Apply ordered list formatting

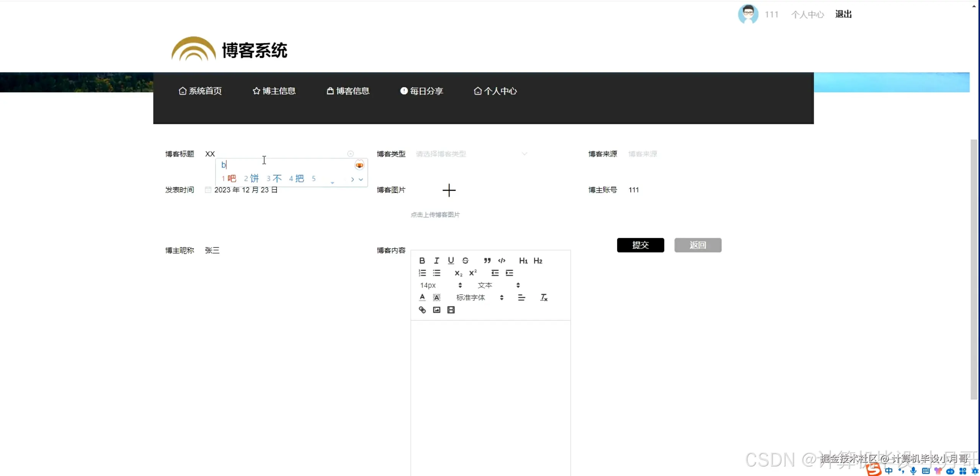pos(422,273)
